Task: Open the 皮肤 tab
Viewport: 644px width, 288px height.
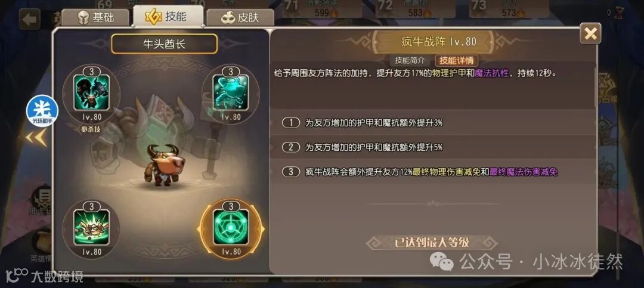Action: 240,18
